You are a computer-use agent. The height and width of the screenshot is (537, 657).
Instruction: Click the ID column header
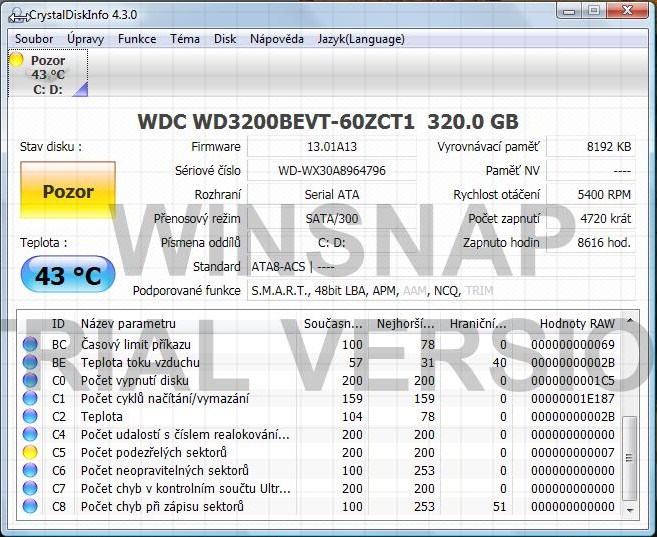[58, 323]
